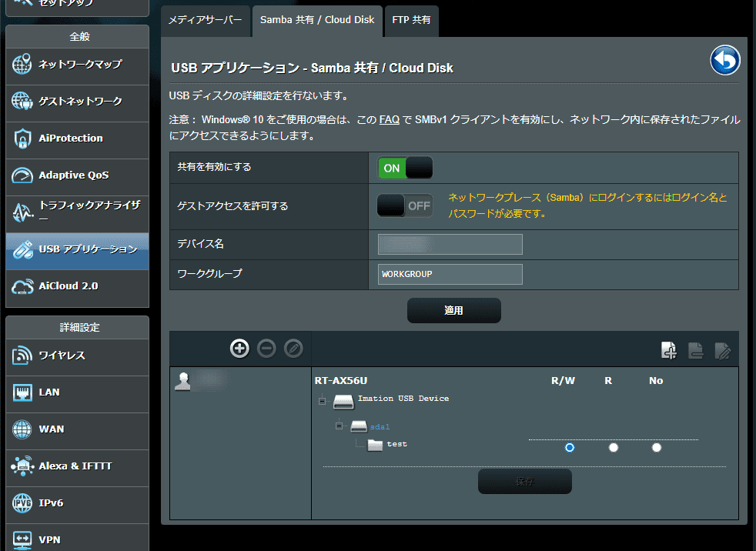Screen dimensions: 756x551
Task: Collapse the sda1 partition node
Action: 339,426
